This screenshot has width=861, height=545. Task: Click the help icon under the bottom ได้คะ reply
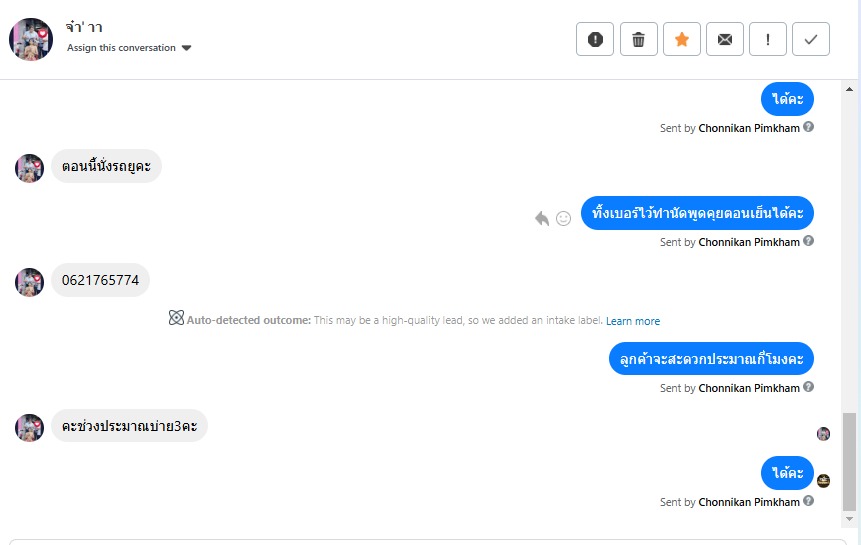coord(808,501)
